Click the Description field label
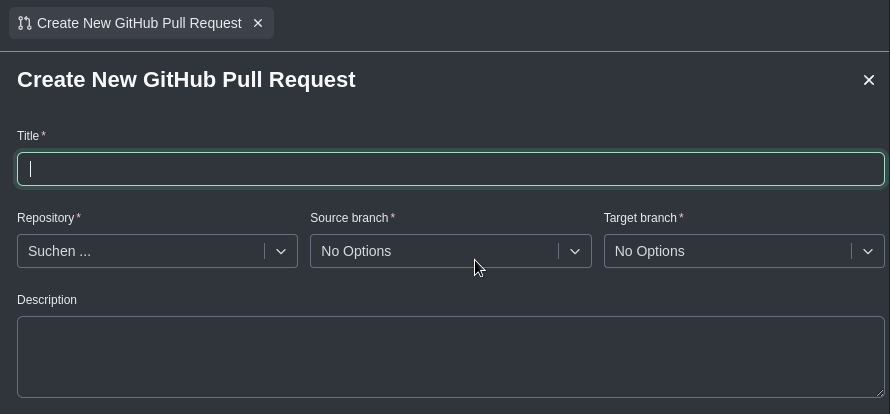This screenshot has height=414, width=890. click(47, 300)
